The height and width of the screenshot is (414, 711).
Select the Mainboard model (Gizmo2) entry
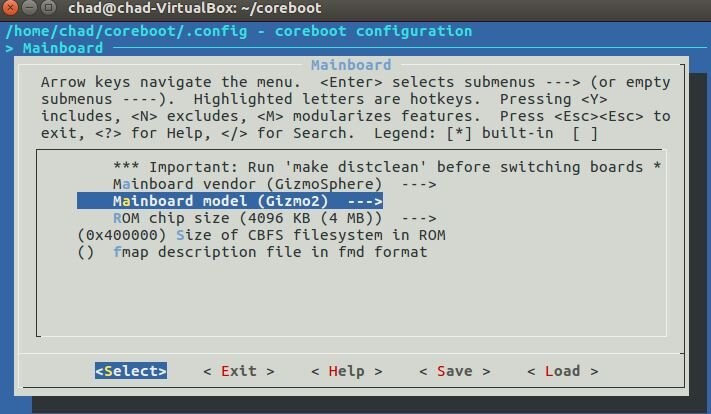coord(230,201)
